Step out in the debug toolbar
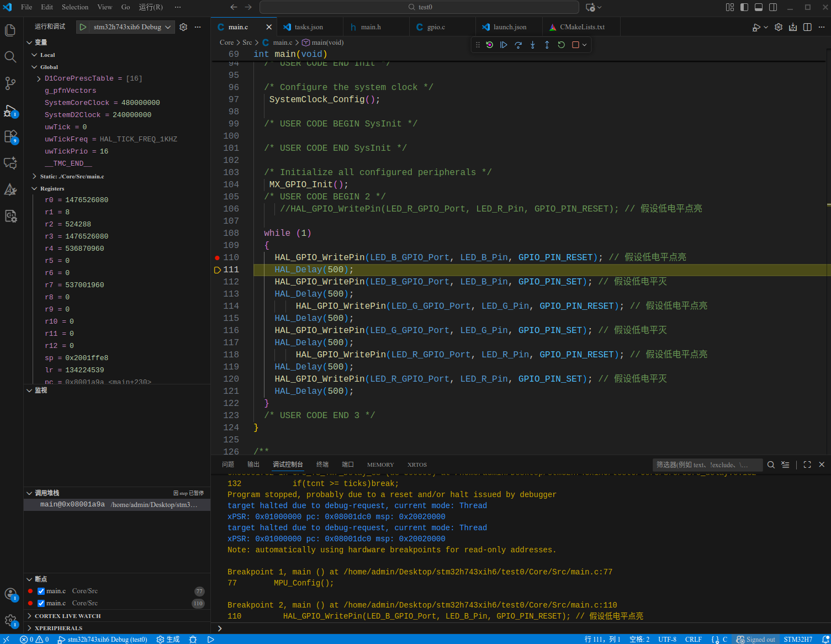 [x=547, y=45]
